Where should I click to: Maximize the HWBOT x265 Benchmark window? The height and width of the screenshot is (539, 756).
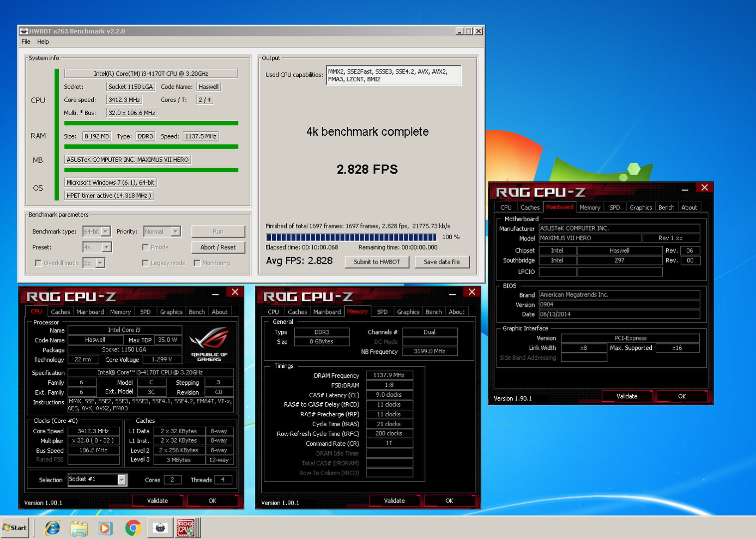pos(469,31)
